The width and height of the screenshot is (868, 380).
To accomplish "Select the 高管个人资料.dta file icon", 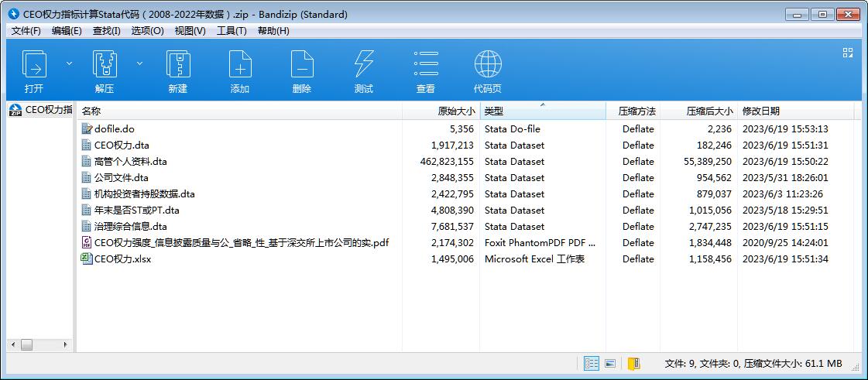I will [x=87, y=162].
